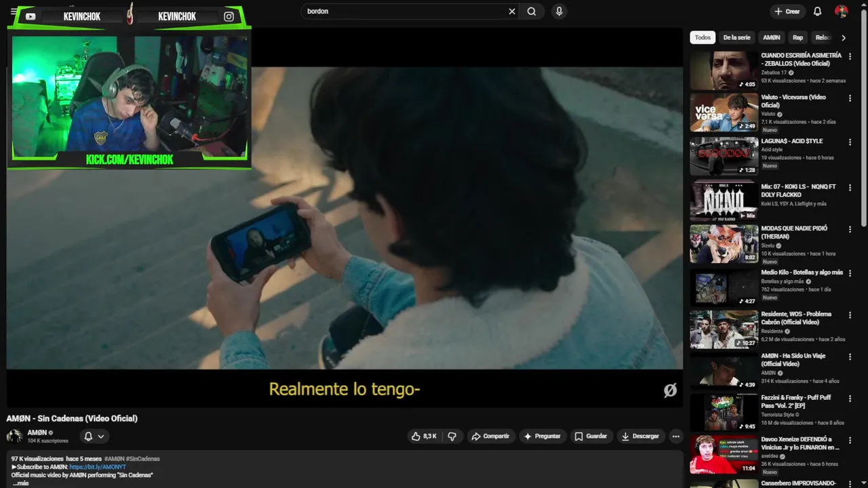Open the Davoo Xeneize video thumbnail

[724, 455]
